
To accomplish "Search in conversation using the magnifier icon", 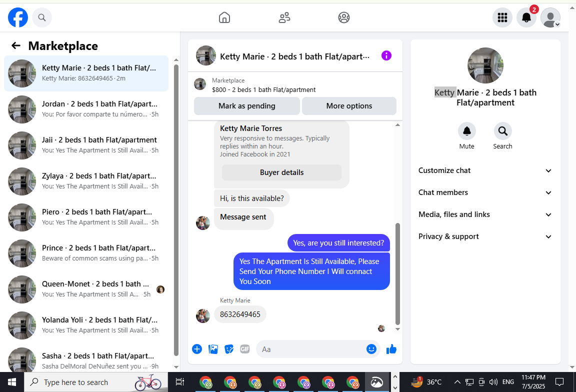I will coord(502,131).
